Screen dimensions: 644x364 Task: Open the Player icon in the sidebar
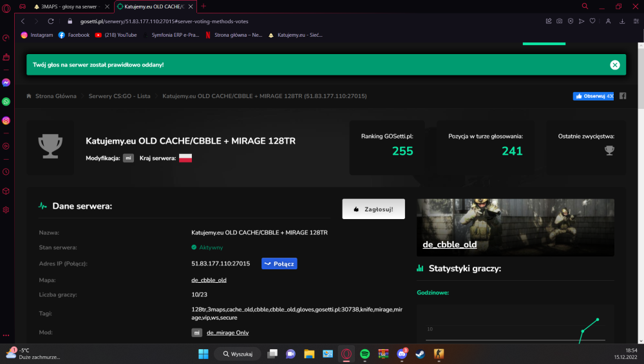pos(6,146)
